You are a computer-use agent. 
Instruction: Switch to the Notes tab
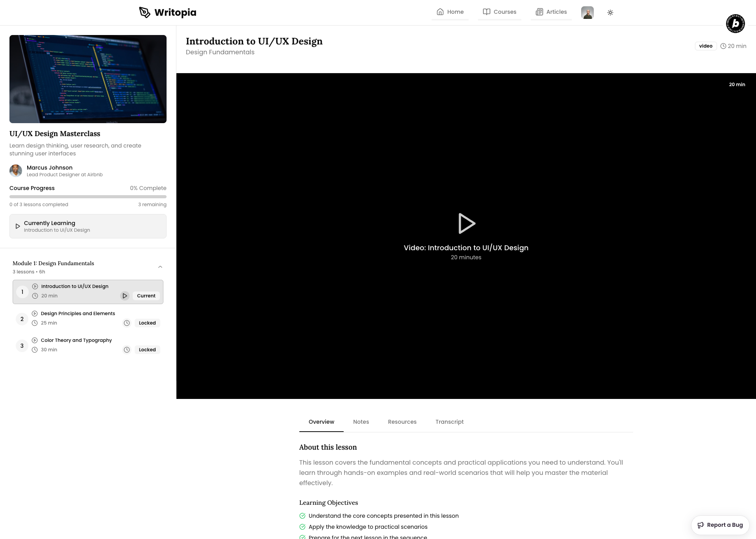click(x=361, y=422)
